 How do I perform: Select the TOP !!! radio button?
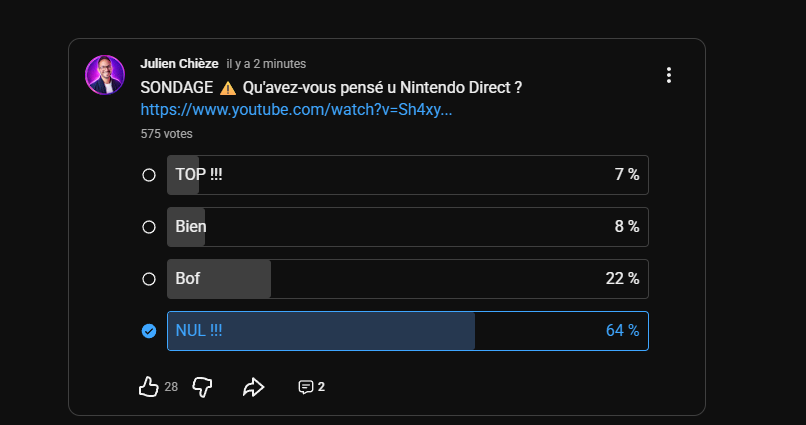click(x=149, y=175)
